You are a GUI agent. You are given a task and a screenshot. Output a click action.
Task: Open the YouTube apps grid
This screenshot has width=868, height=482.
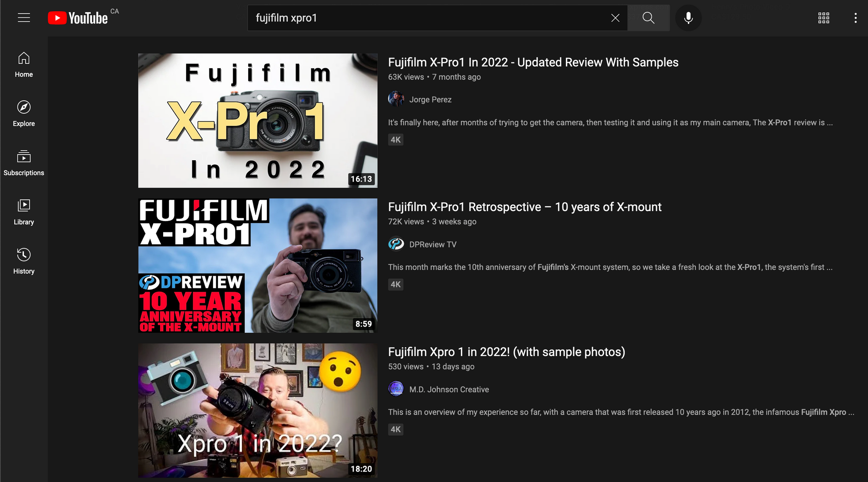point(824,18)
